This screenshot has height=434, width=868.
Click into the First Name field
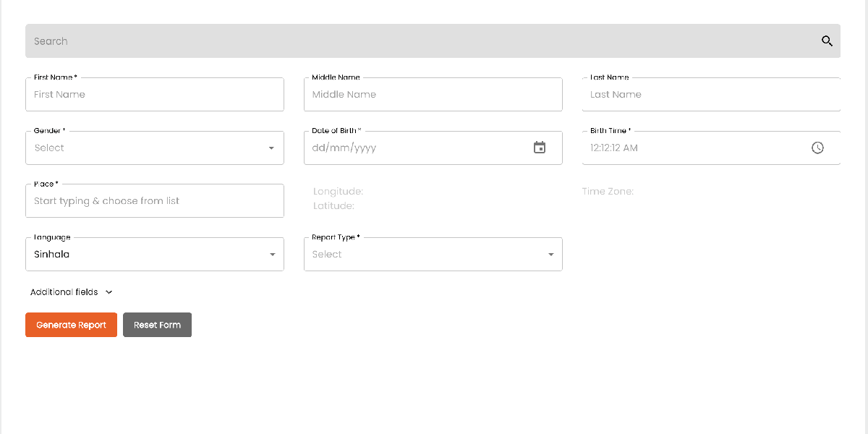154,95
